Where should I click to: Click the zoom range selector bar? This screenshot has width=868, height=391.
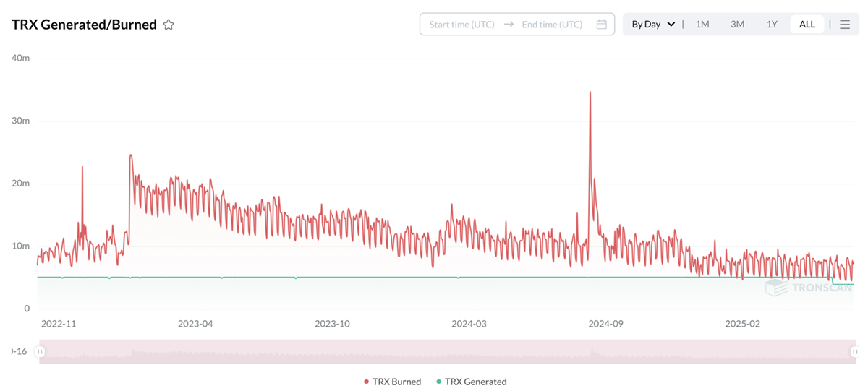(448, 351)
